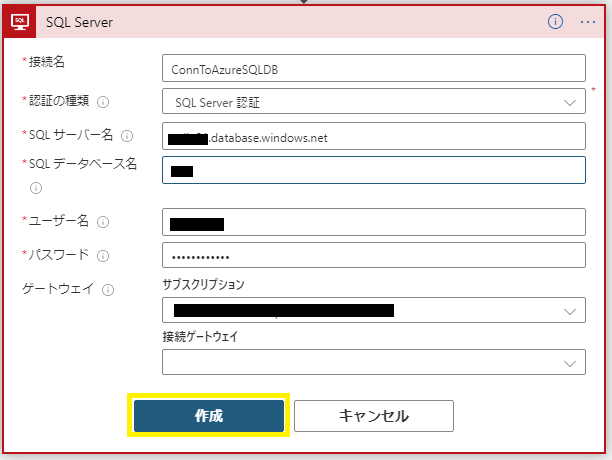Show info for 認証の種類

pos(103,102)
